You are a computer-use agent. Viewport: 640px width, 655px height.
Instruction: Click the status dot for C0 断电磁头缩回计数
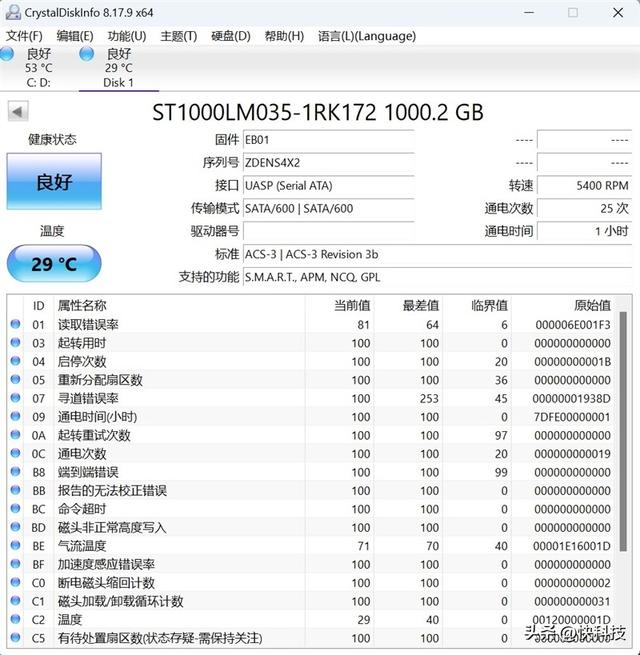(x=15, y=582)
